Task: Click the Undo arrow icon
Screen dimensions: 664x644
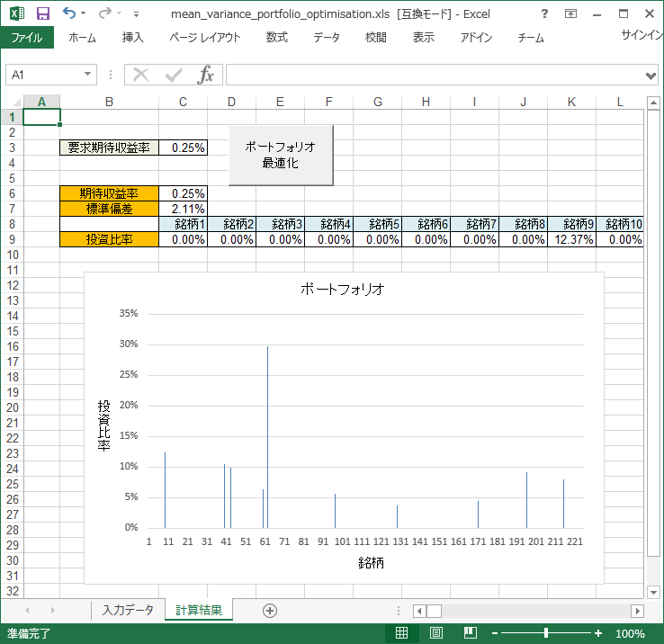Action: tap(69, 14)
